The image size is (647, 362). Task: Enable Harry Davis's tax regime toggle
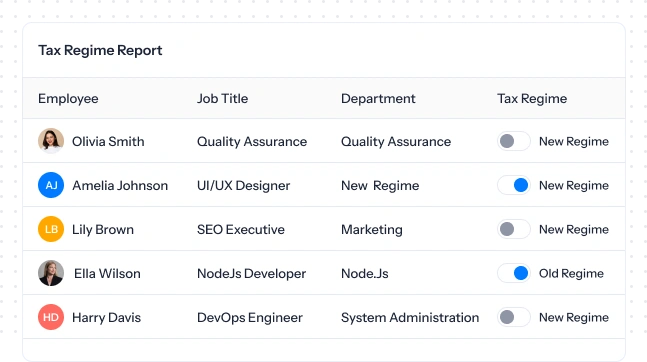pyautogui.click(x=514, y=317)
